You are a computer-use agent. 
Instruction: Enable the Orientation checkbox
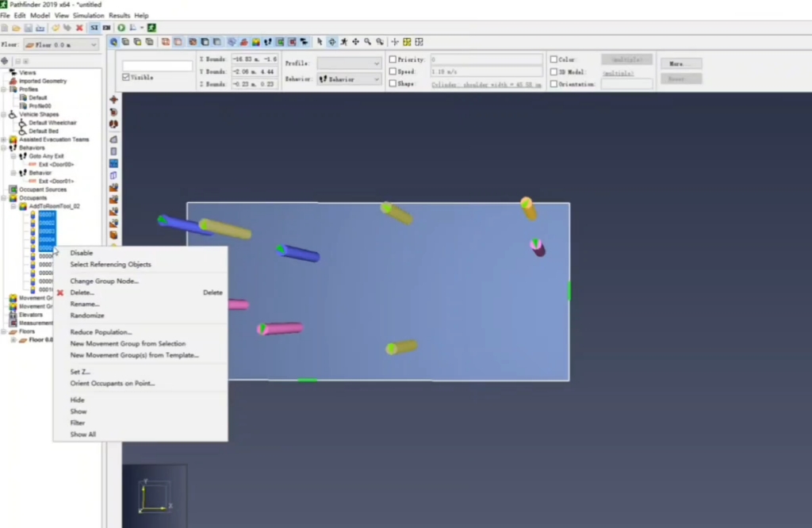(x=553, y=84)
